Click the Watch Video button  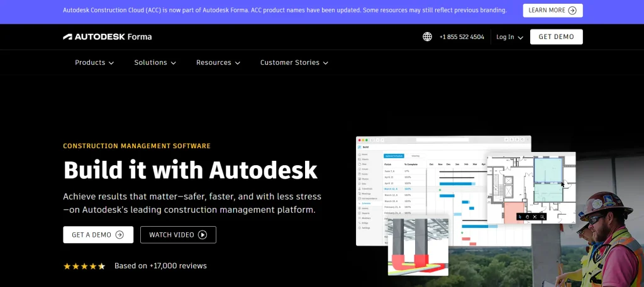[x=178, y=235]
